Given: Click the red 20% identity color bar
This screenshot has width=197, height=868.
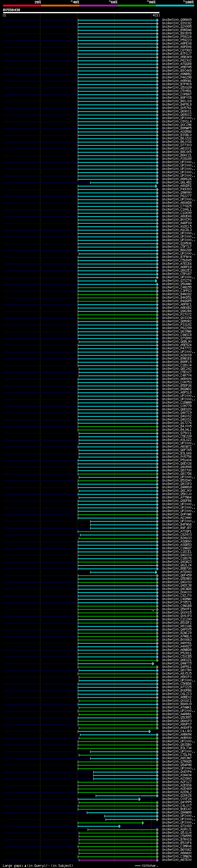Looking at the screenshot, I should pos(22,6).
